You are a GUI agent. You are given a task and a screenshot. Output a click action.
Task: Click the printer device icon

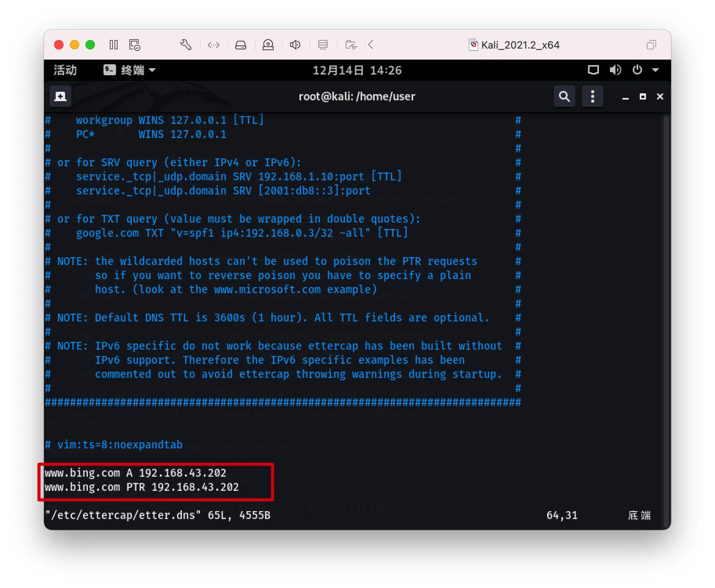click(x=323, y=45)
